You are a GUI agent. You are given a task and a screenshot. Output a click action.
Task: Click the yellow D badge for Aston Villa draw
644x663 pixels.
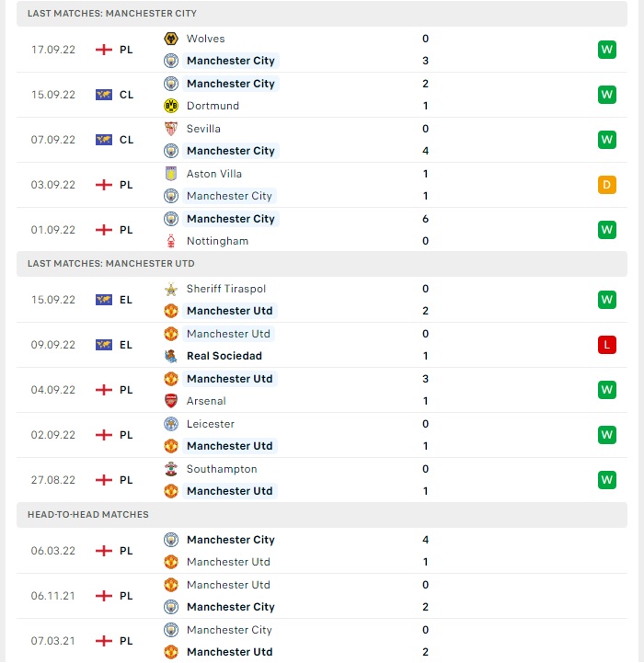click(x=607, y=185)
